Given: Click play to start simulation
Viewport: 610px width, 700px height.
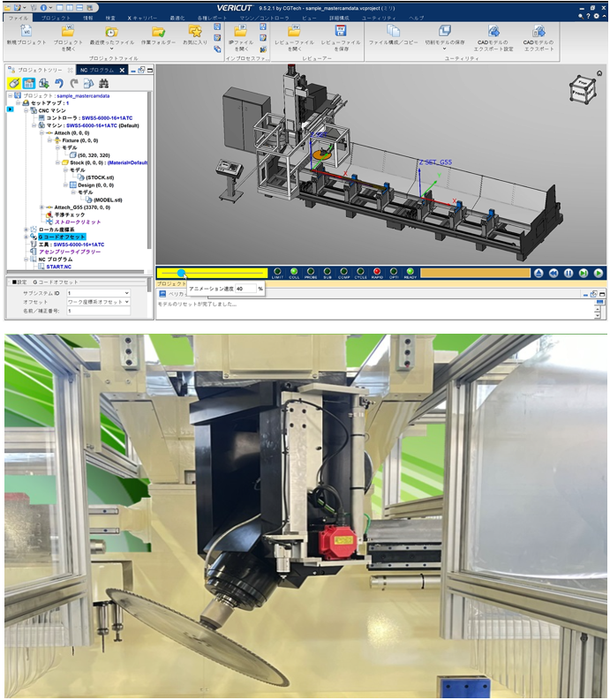Looking at the screenshot, I should pyautogui.click(x=599, y=274).
